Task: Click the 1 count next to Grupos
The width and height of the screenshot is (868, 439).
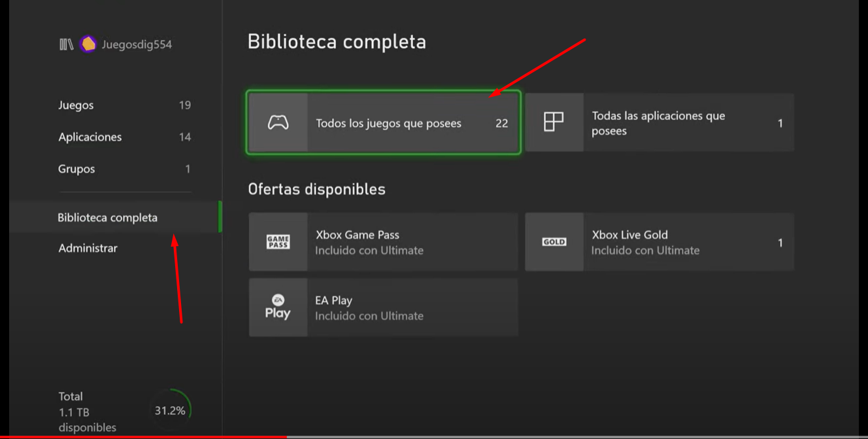Action: pyautogui.click(x=188, y=169)
